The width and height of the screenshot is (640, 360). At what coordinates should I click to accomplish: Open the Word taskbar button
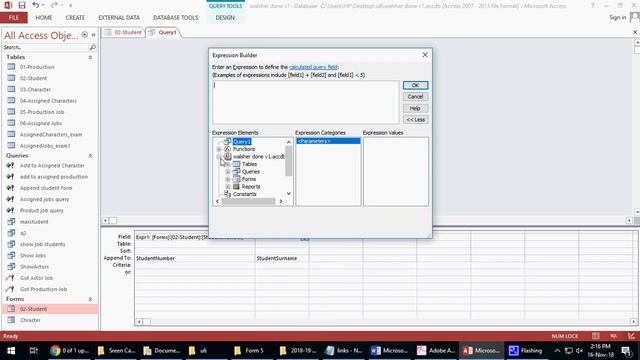point(389,351)
